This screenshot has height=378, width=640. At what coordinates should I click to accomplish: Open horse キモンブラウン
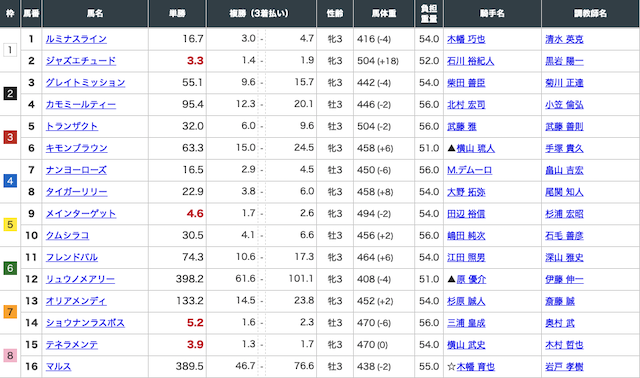76,148
